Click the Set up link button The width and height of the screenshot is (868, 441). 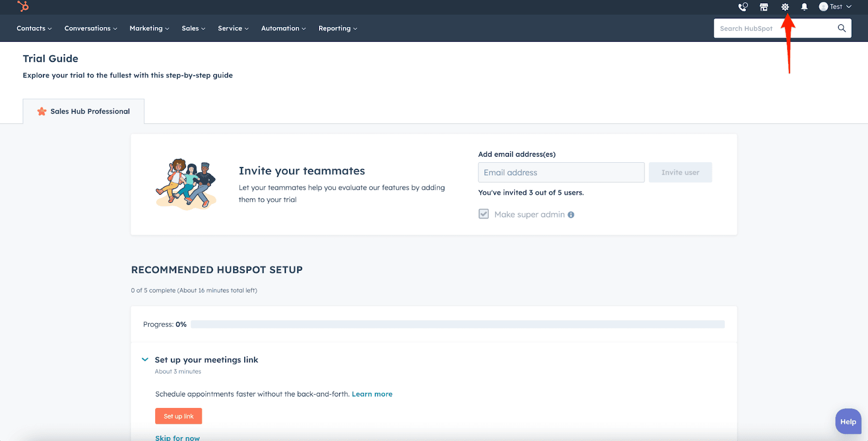pos(178,416)
